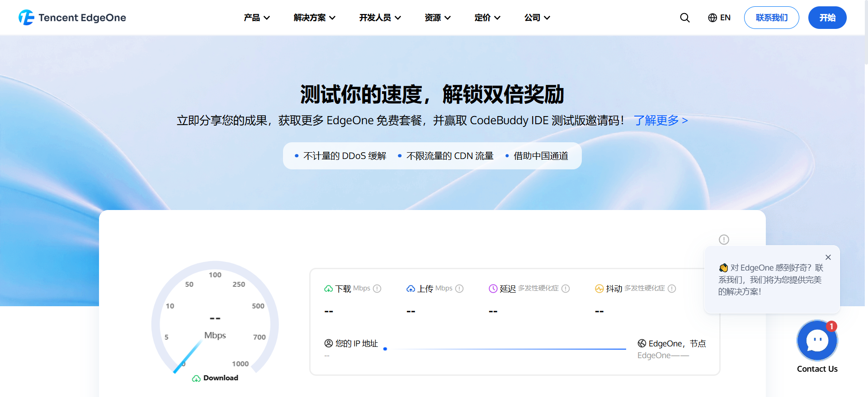Click the Mbps label in the gauge
Viewport: 868px width, 397px height.
215,336
